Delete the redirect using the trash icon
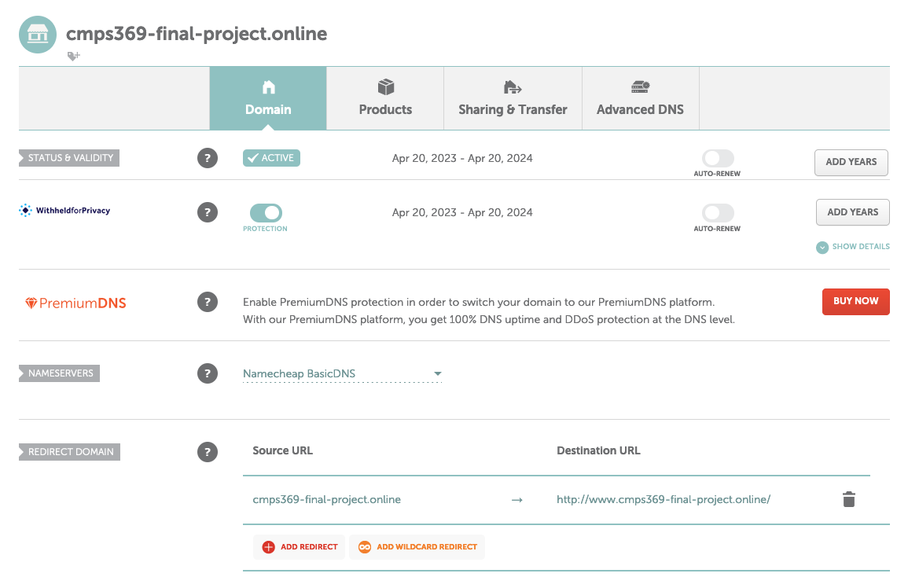 [x=848, y=499]
